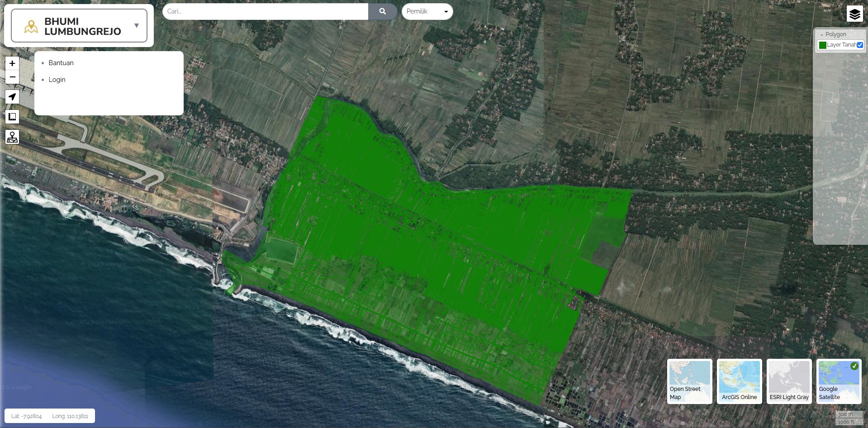Switch basemap to Open Street Map
Viewport: 868px width, 428px height.
coord(689,381)
